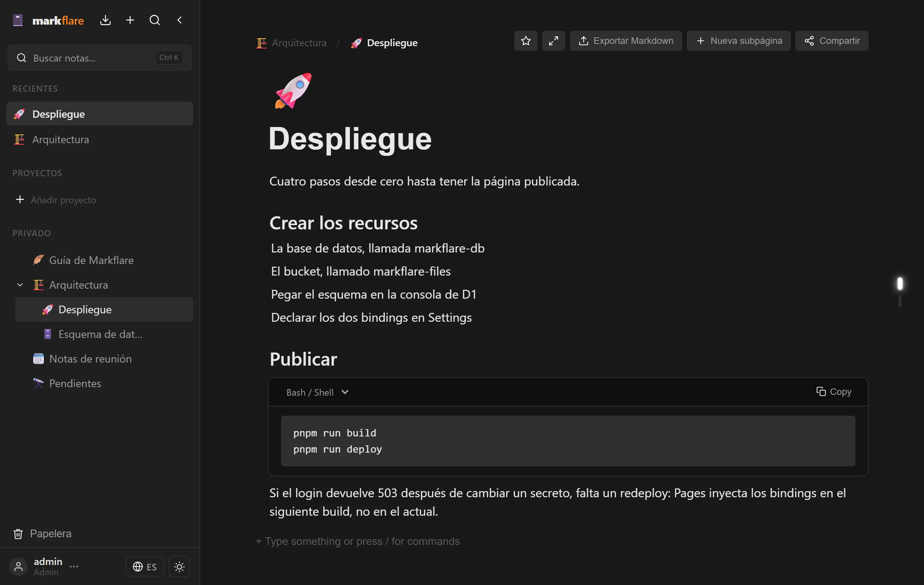Screen dimensions: 924x585
Task: Click 'Type something or press / for commands' placeholder
Action: (362, 541)
